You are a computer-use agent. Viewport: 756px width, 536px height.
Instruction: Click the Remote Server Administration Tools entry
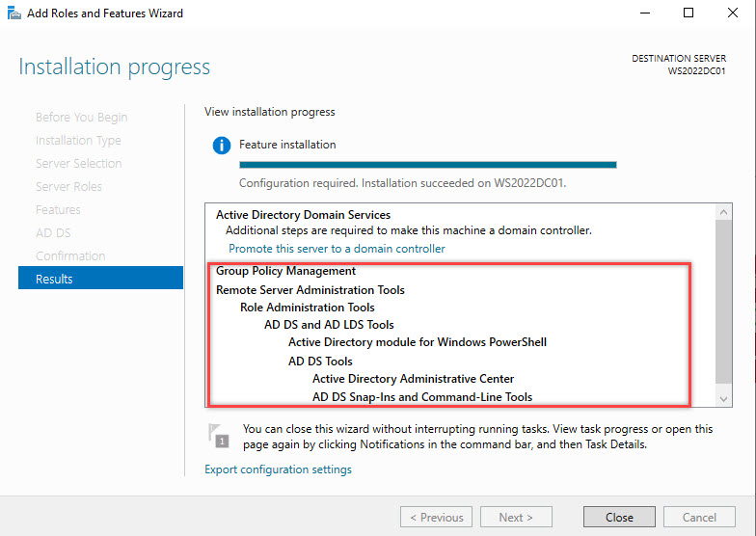(x=310, y=289)
